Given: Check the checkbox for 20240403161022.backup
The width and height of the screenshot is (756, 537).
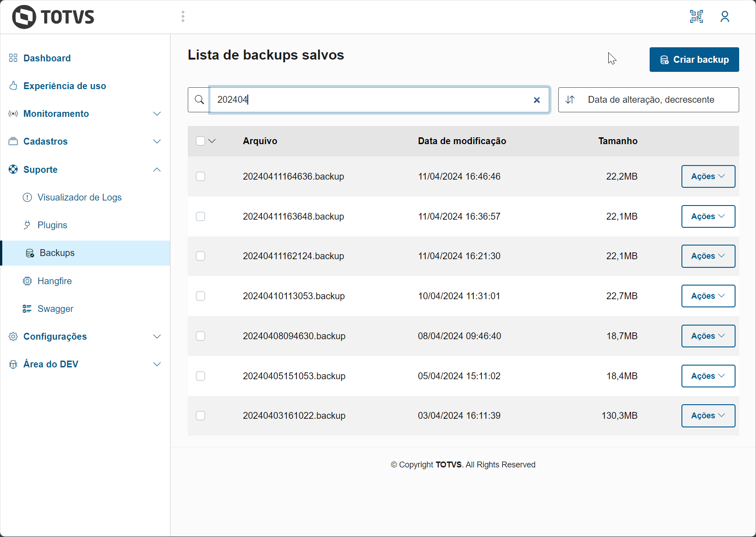Looking at the screenshot, I should (x=200, y=416).
